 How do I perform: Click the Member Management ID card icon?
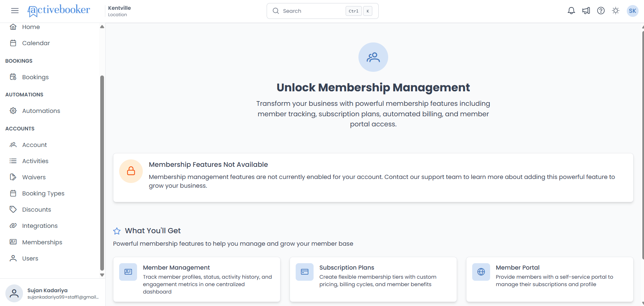coord(128,272)
